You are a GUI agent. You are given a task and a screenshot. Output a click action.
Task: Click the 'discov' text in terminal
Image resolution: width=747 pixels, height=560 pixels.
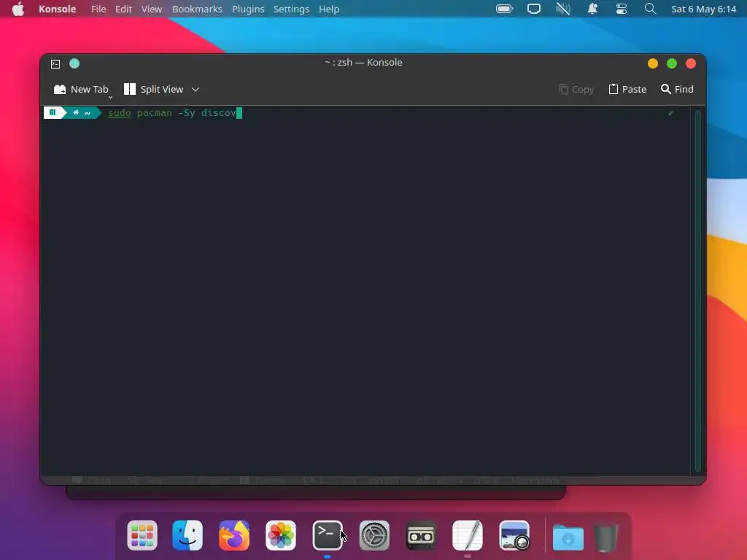pos(219,113)
